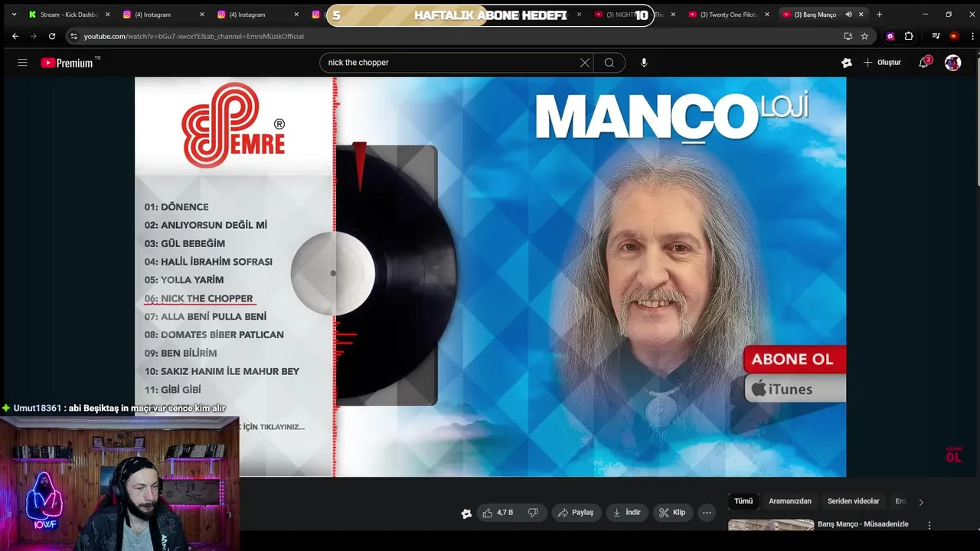Open the purple extension icon in toolbar
This screenshot has height=551, width=980.
[x=890, y=36]
